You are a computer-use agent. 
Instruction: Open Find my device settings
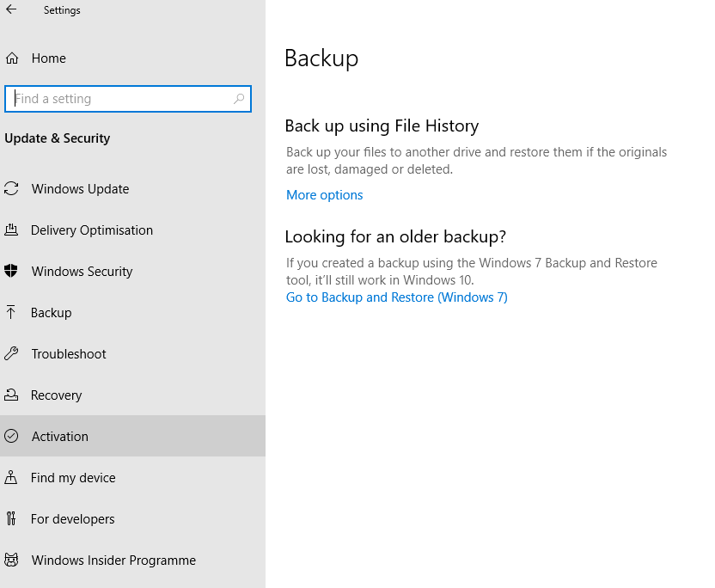point(132,478)
